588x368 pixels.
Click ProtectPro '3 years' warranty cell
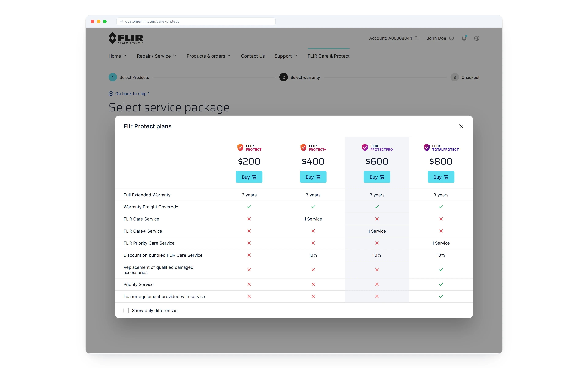tap(377, 195)
